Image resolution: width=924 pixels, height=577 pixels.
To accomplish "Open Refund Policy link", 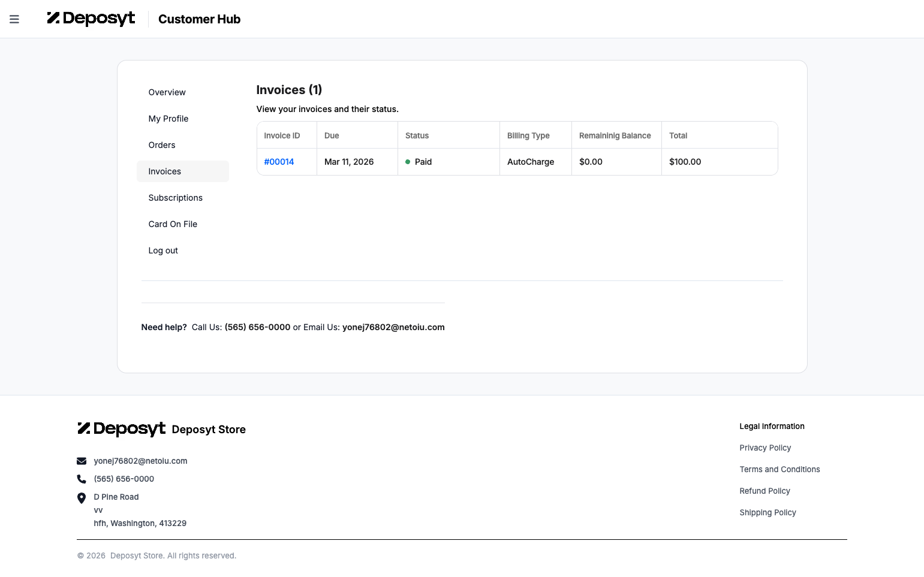I will 765,491.
